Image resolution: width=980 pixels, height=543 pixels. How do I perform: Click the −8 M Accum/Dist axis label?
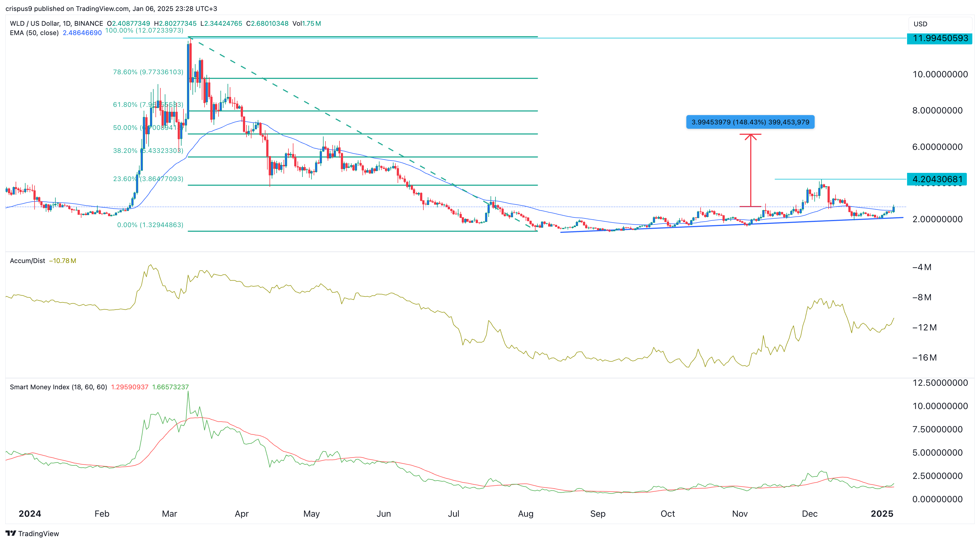pos(922,297)
